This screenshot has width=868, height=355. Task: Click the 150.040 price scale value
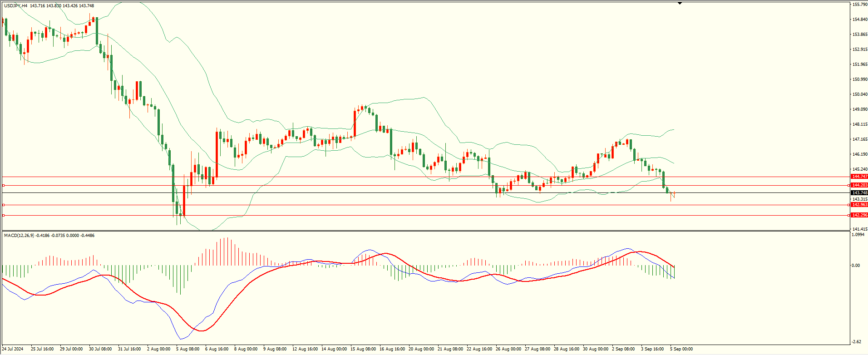860,94
